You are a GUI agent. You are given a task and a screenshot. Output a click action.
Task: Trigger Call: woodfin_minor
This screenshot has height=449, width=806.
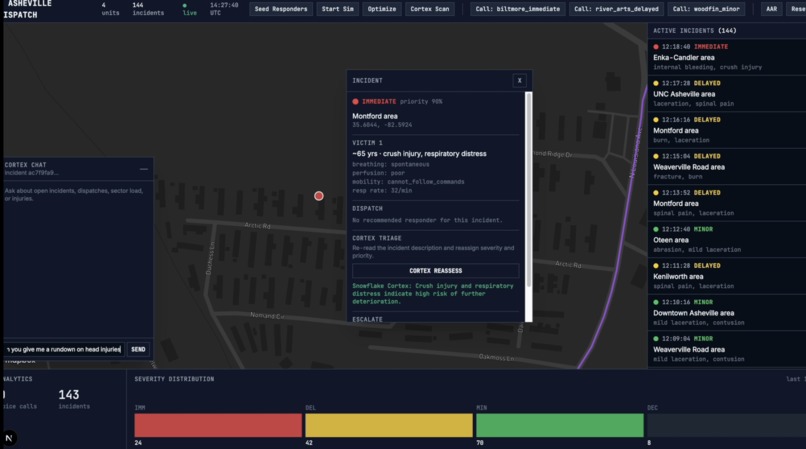click(x=706, y=9)
